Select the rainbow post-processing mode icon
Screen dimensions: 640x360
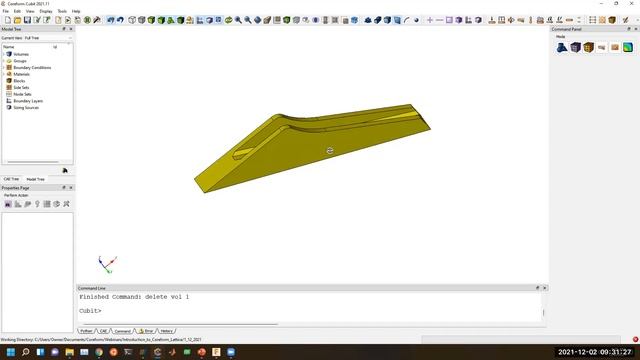point(628,47)
